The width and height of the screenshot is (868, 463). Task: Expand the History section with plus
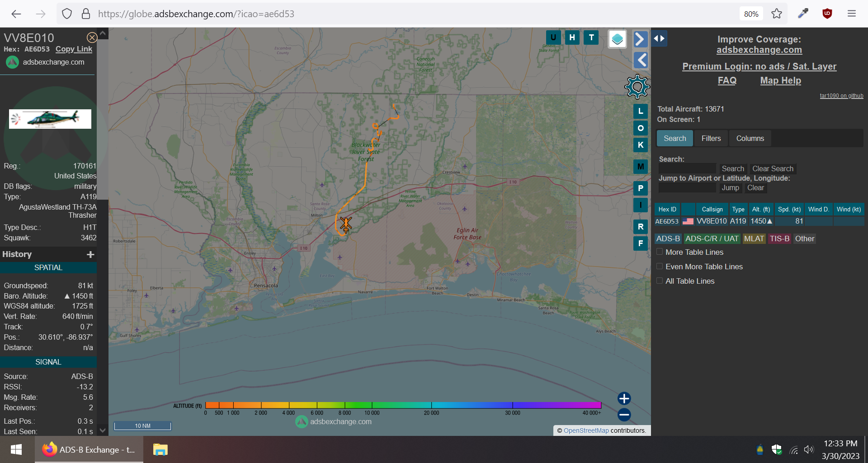[90, 255]
